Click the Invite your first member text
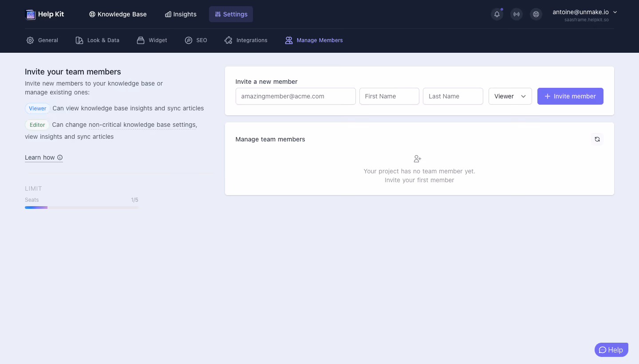 pos(419,180)
